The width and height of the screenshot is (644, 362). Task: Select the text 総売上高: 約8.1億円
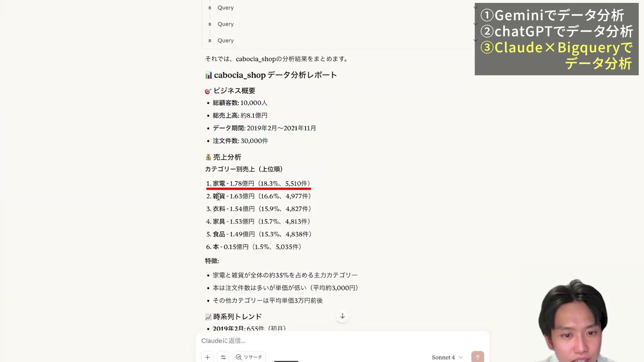tap(240, 116)
